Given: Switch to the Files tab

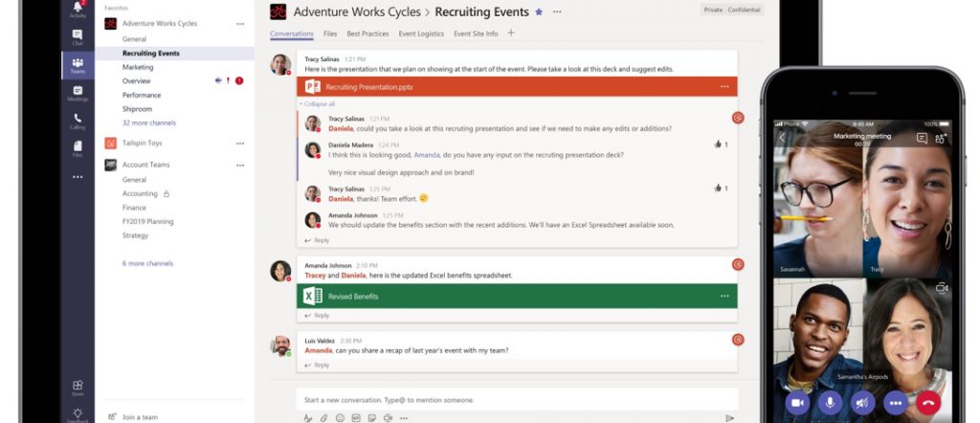Looking at the screenshot, I should tap(330, 33).
